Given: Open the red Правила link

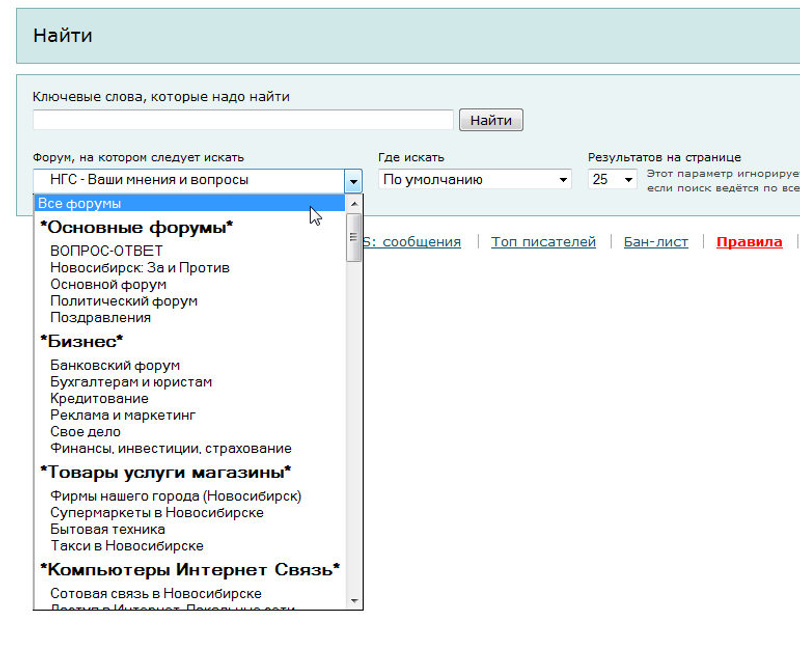Looking at the screenshot, I should pyautogui.click(x=749, y=242).
